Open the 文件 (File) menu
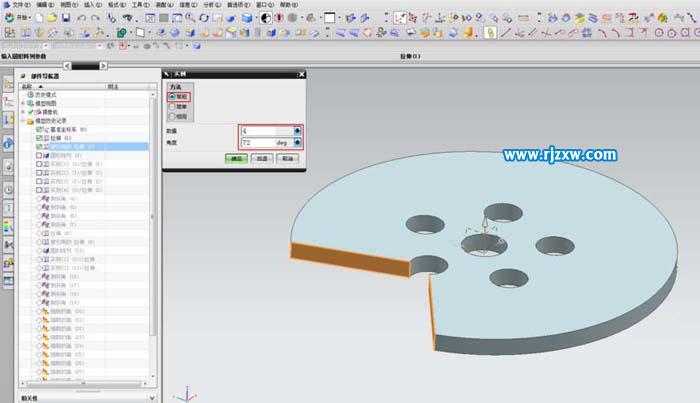This screenshot has height=403, width=700. (x=19, y=5)
